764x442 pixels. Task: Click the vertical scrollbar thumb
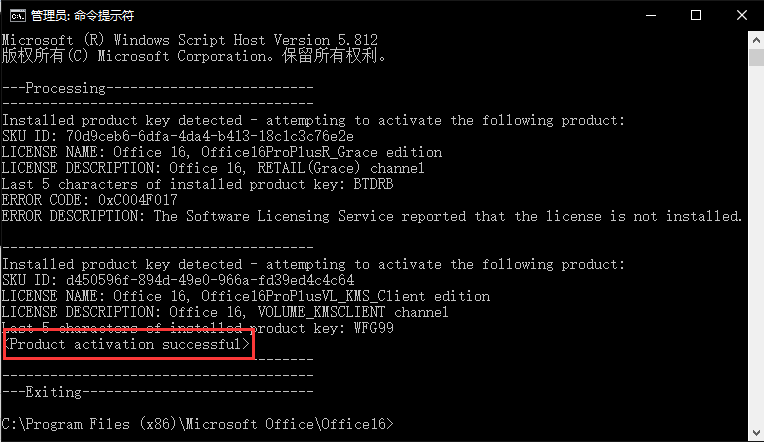click(756, 57)
